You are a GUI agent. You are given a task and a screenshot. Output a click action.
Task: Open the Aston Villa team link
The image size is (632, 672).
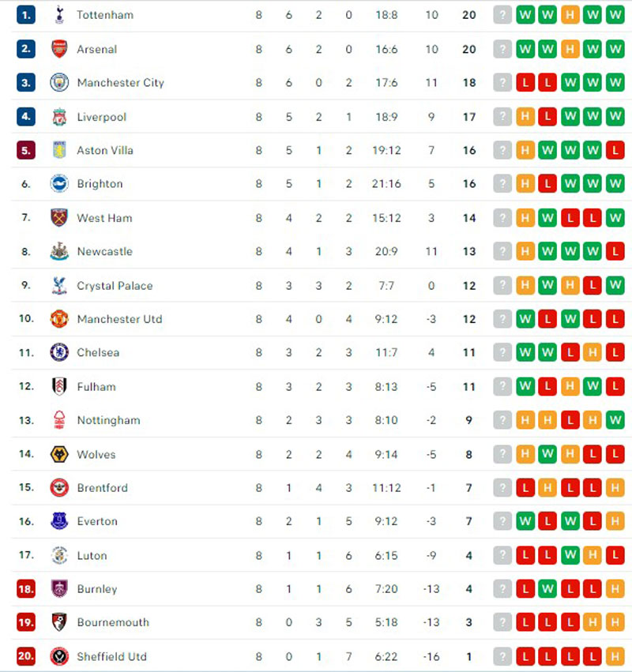[x=105, y=150]
